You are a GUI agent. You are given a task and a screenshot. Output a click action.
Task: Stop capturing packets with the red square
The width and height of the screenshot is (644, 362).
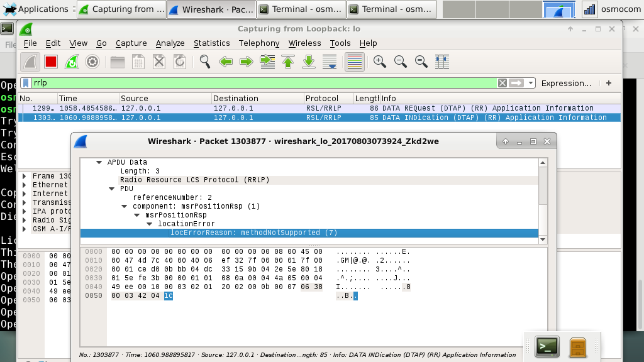pos(51,62)
